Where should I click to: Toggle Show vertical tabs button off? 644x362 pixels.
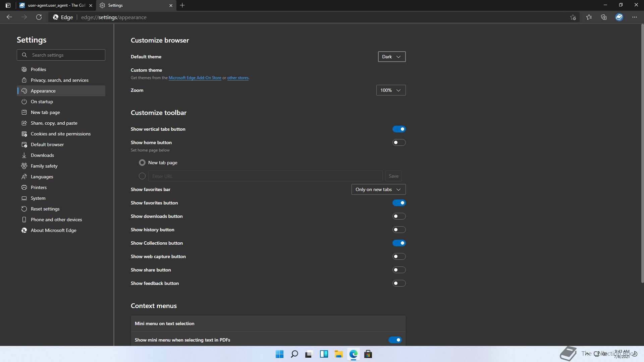(x=399, y=129)
